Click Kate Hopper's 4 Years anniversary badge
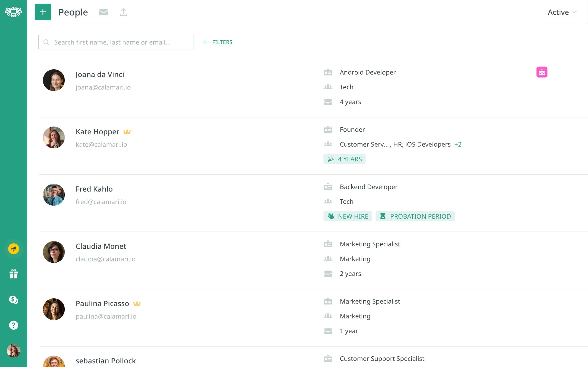 pyautogui.click(x=344, y=159)
